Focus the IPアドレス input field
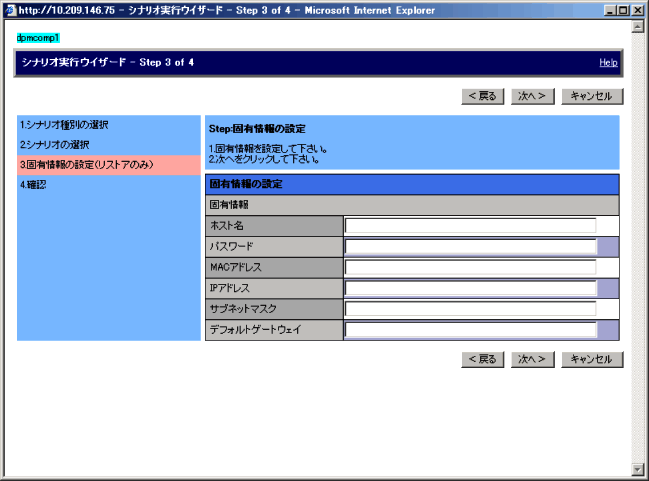The height and width of the screenshot is (481, 649). tap(471, 288)
